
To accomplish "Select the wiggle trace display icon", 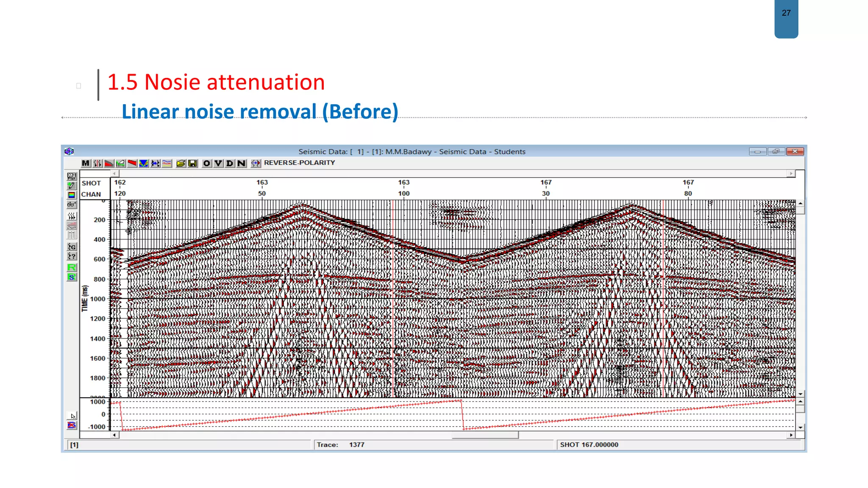I will pyautogui.click(x=97, y=163).
